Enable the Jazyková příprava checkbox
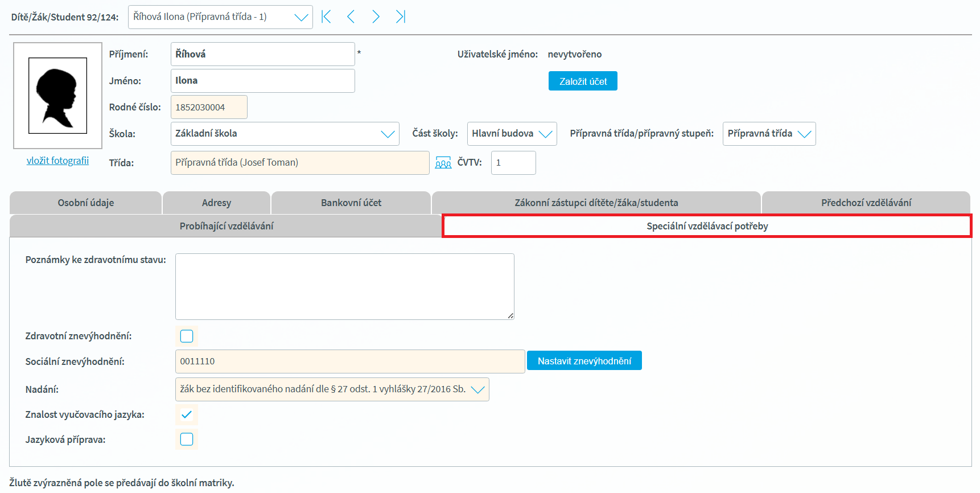980x493 pixels. pos(187,439)
